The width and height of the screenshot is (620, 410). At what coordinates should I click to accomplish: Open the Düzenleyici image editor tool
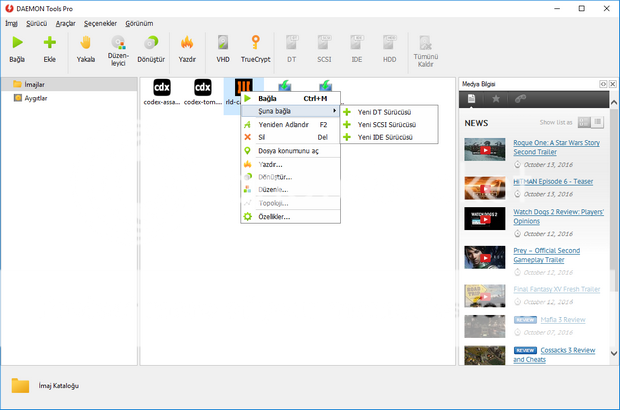[x=118, y=42]
